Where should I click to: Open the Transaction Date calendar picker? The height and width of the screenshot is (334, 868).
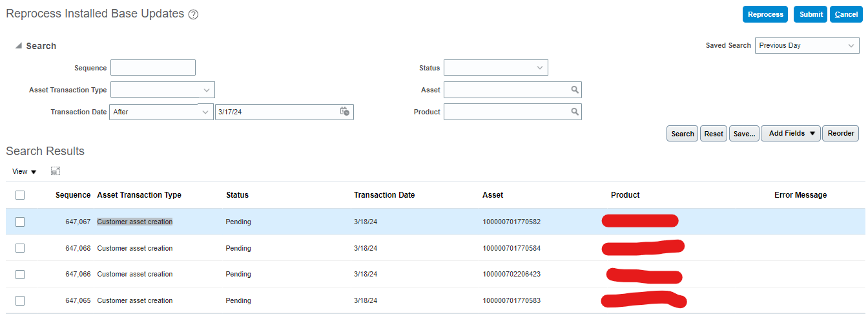pos(345,112)
